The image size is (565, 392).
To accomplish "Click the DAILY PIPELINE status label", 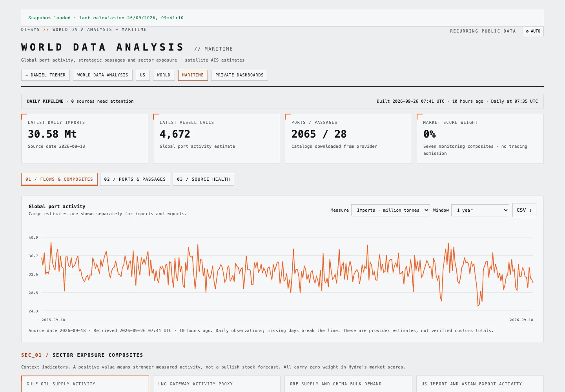I will 45,102.
